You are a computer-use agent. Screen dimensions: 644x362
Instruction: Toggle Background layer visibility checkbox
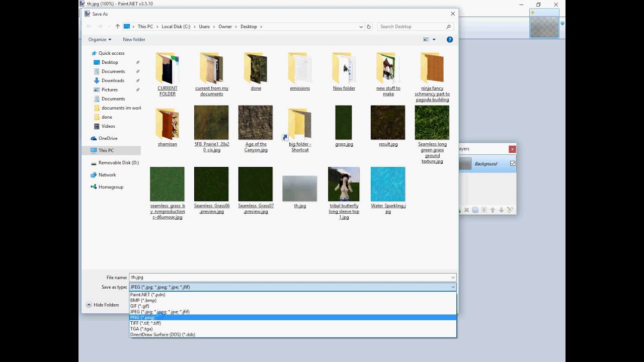pos(513,163)
